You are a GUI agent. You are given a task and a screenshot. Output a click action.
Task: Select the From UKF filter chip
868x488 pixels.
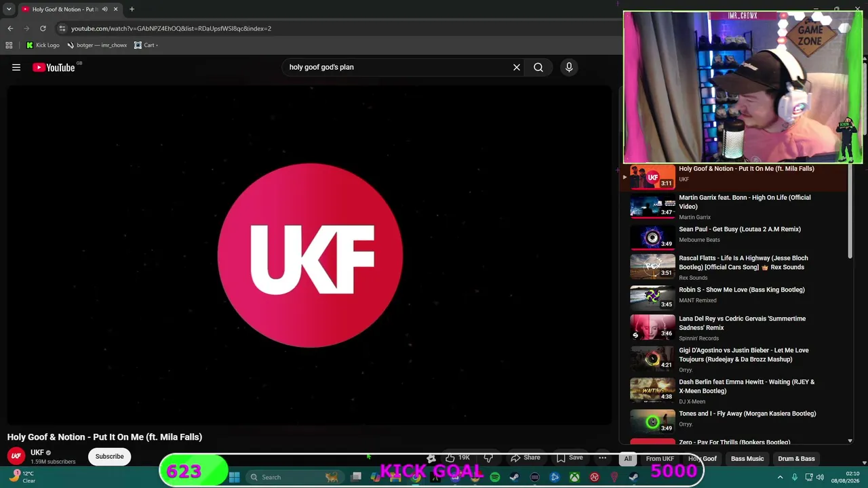660,459
